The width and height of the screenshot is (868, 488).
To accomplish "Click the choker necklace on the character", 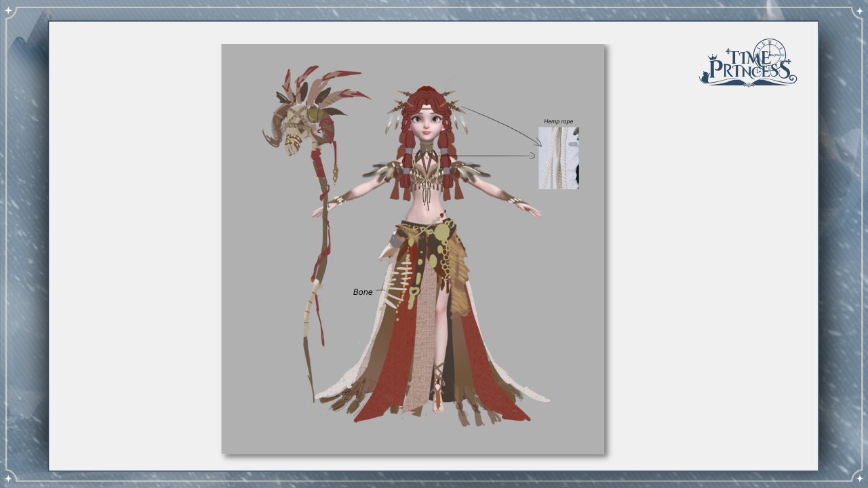I will [x=425, y=147].
